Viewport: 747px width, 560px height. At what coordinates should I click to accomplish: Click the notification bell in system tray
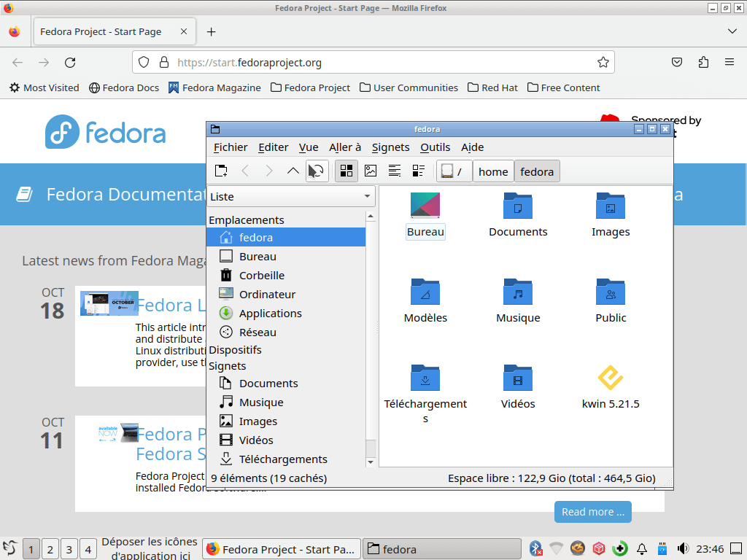pos(642,549)
